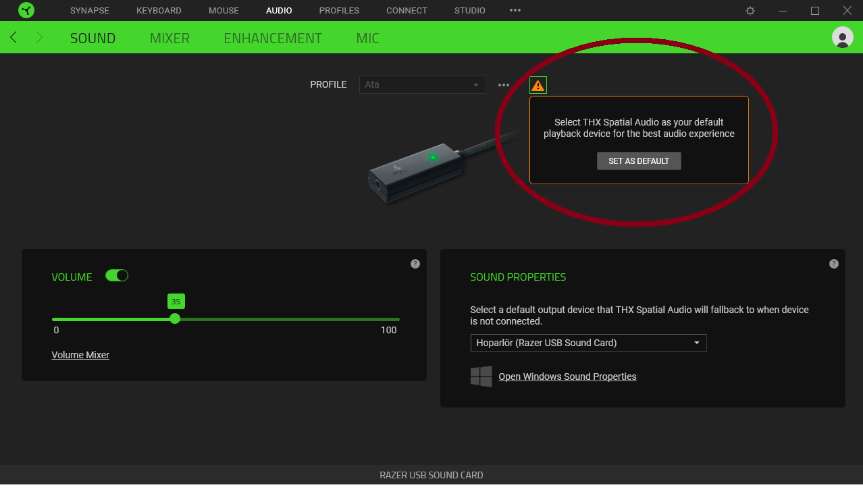Expand the Profile dropdown

tap(423, 84)
